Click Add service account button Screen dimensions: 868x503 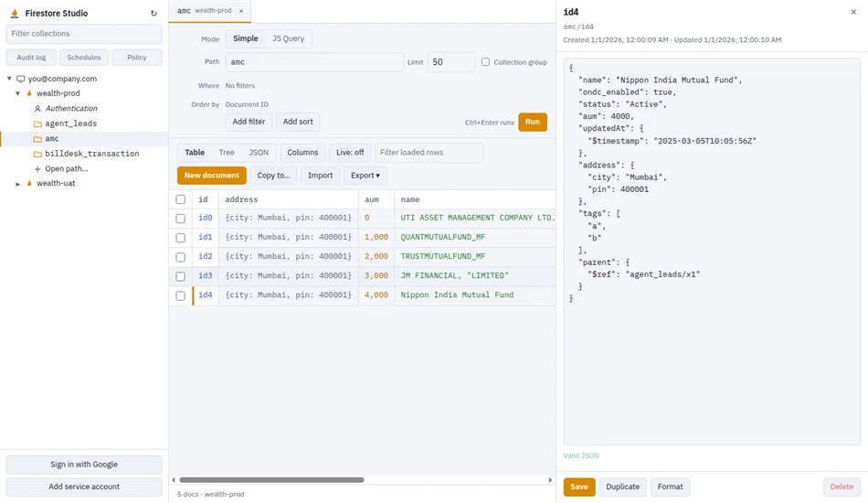point(84,487)
